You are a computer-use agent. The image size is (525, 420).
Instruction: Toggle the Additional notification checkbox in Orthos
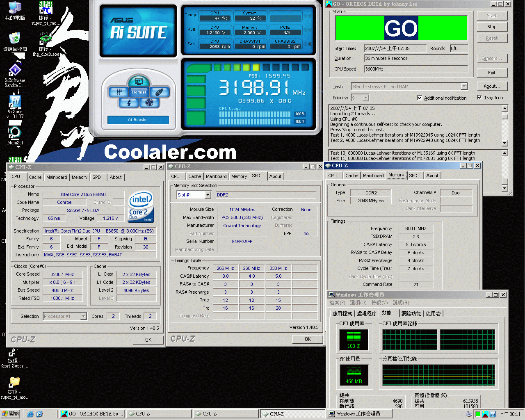tap(420, 98)
